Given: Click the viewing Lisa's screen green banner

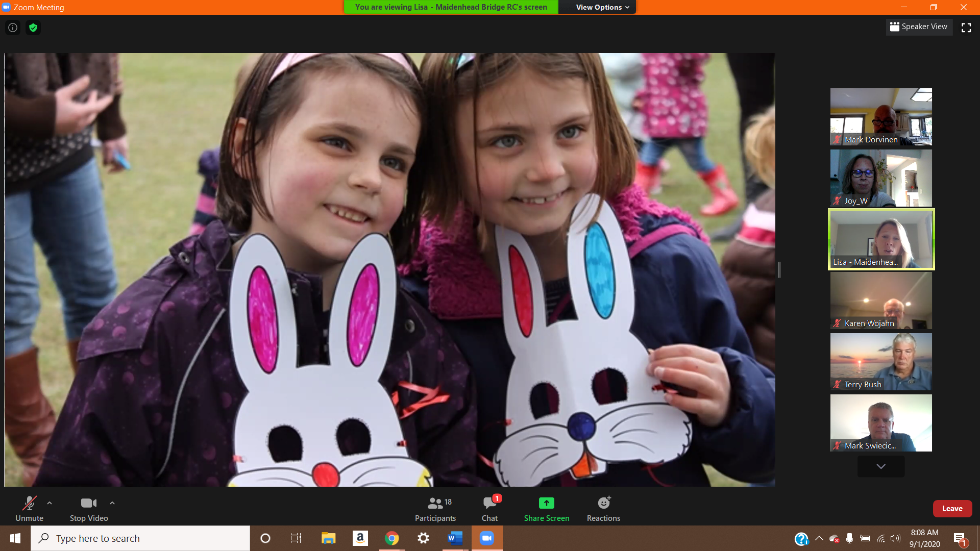Looking at the screenshot, I should [451, 7].
